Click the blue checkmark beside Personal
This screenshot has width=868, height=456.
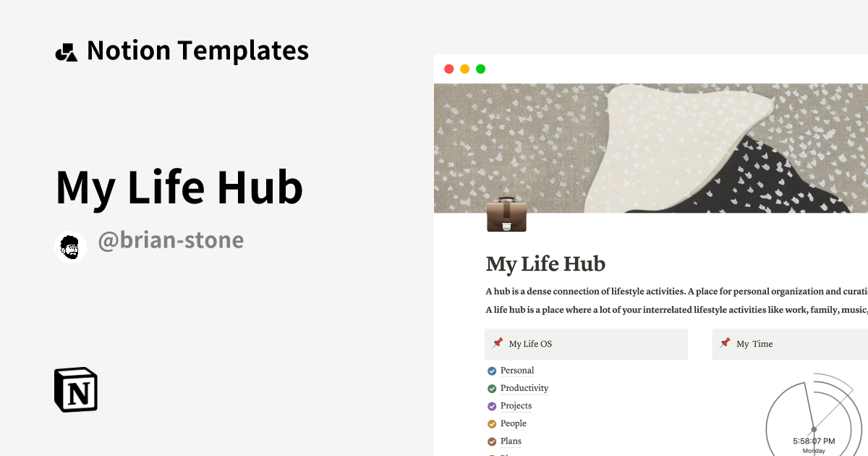(491, 370)
